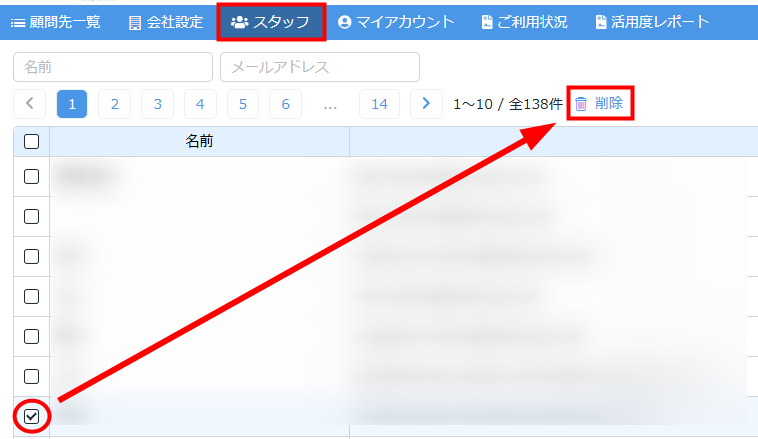Uncheck the checked checkbox in seventh row
Image resolution: width=758 pixels, height=439 pixels.
31,416
